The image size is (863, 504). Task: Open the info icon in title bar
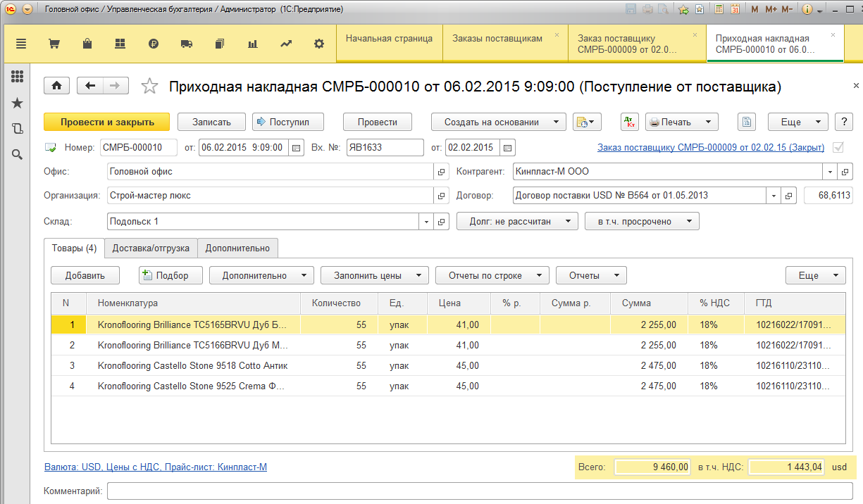pyautogui.click(x=807, y=10)
